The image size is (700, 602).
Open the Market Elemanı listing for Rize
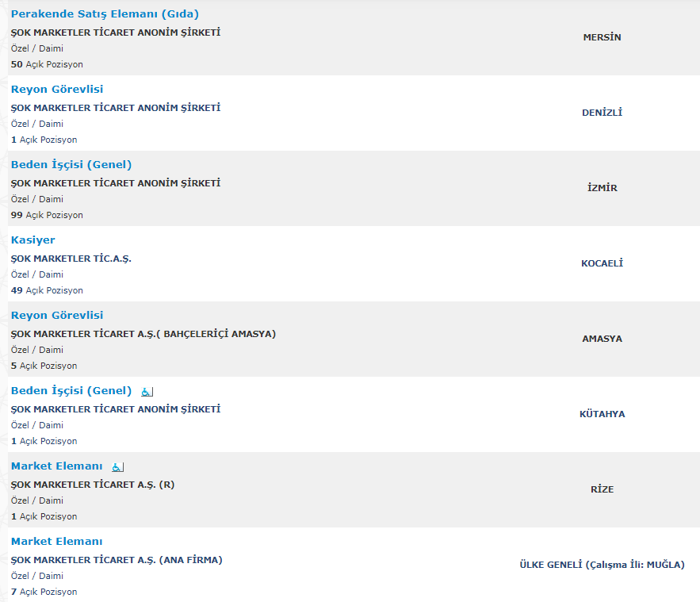[57, 466]
